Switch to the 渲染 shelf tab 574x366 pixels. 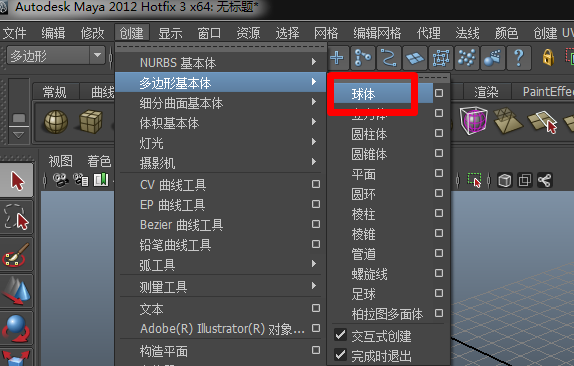click(x=487, y=92)
